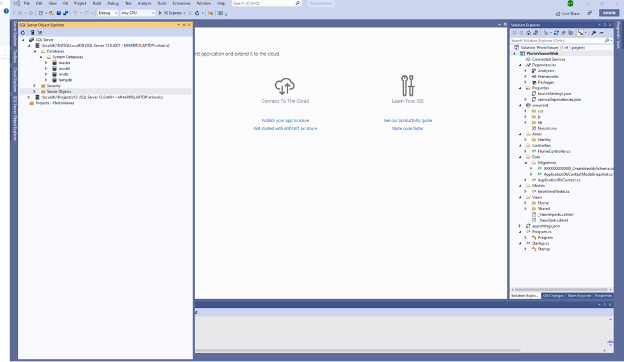Click the Live Share button label
624x362 pixels.
pos(570,14)
